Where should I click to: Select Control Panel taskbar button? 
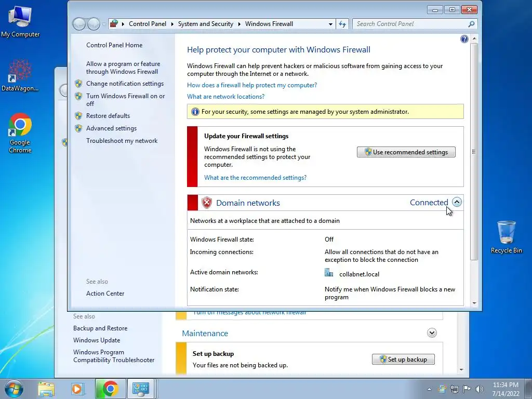point(141,389)
